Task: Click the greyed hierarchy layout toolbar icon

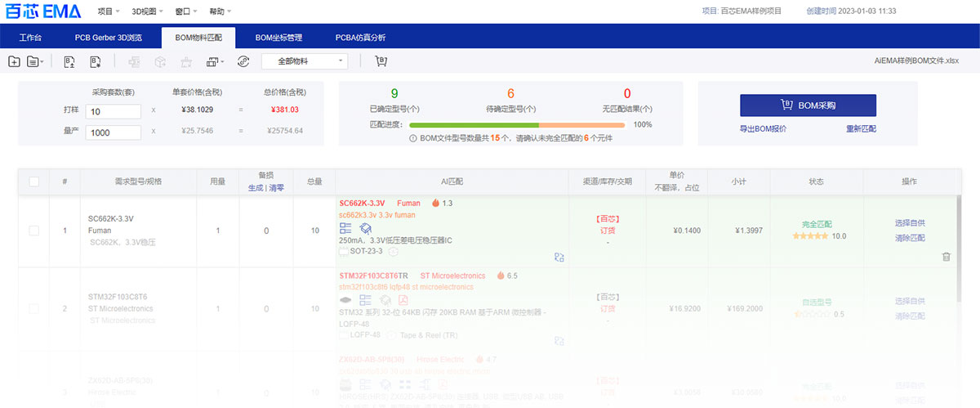Action: click(x=135, y=61)
